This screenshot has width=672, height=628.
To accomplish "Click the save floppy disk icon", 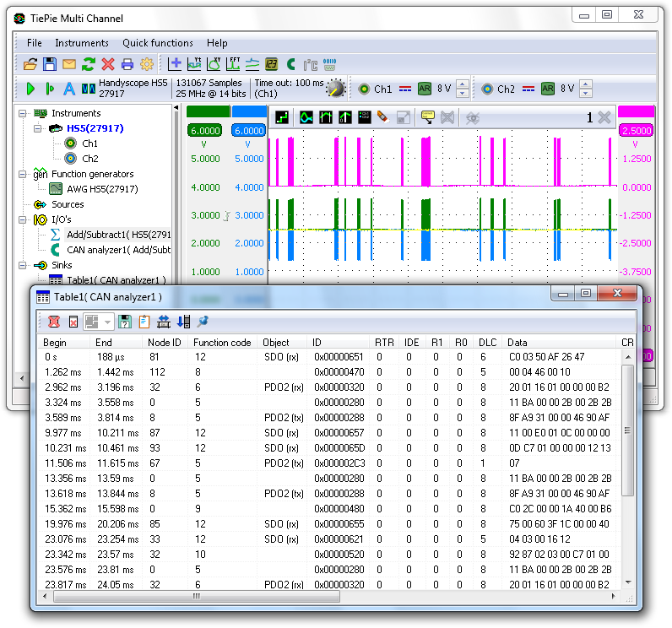I will [50, 64].
